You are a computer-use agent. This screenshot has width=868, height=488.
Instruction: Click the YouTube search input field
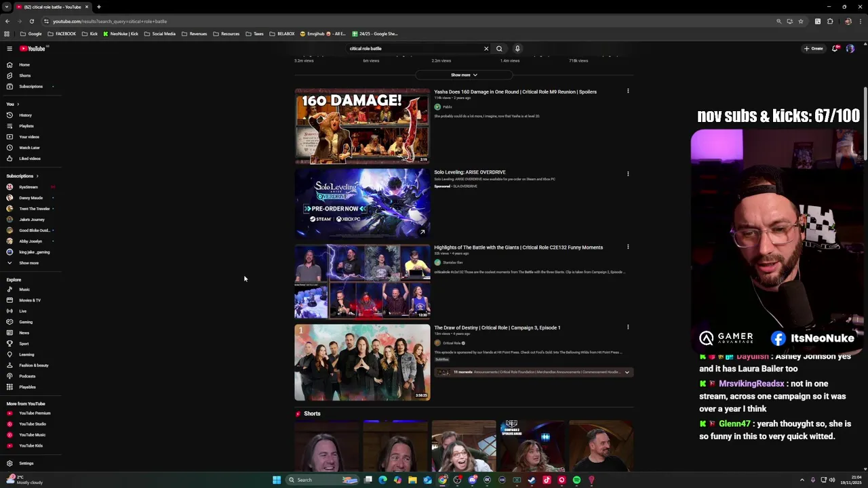click(x=414, y=49)
